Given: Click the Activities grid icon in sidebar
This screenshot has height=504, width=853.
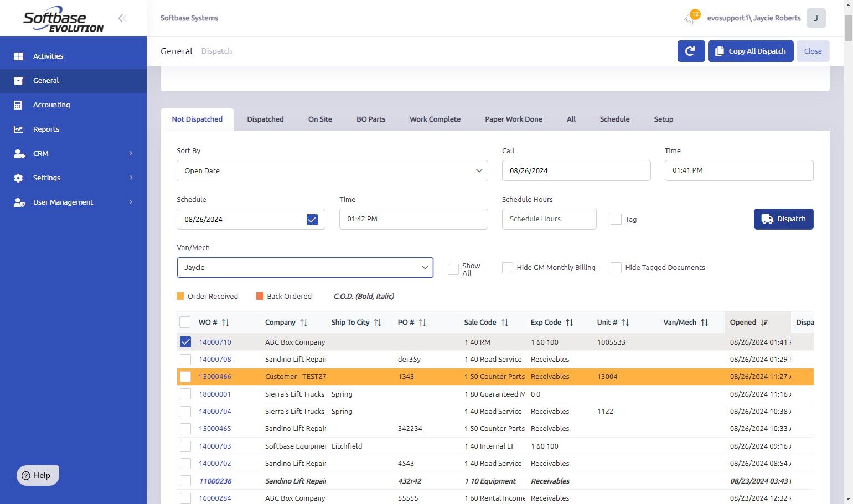Looking at the screenshot, I should click(x=18, y=56).
